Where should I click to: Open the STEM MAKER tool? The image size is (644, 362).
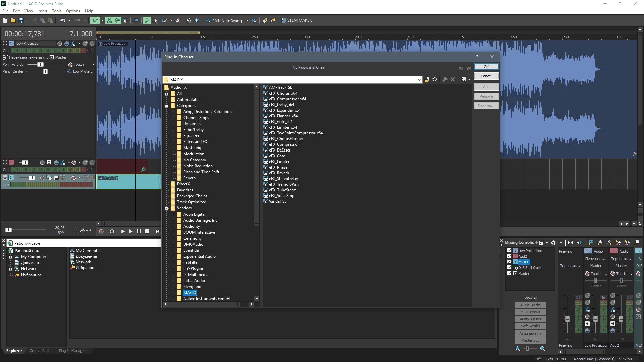[297, 20]
